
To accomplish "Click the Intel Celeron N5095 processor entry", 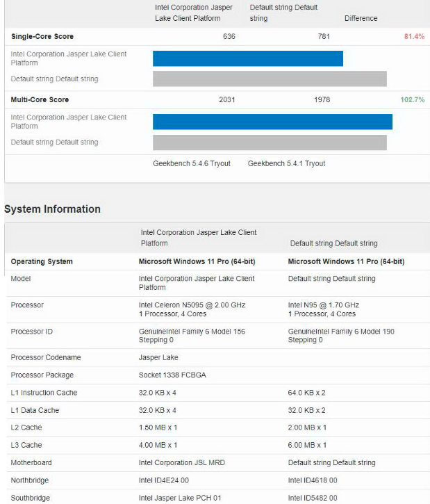I will [192, 305].
